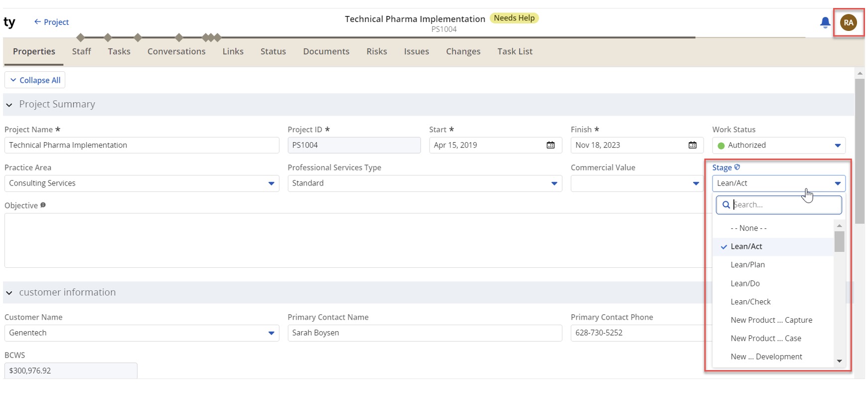Click the Stage list scroll-down arrow
868x394 pixels.
(x=839, y=361)
